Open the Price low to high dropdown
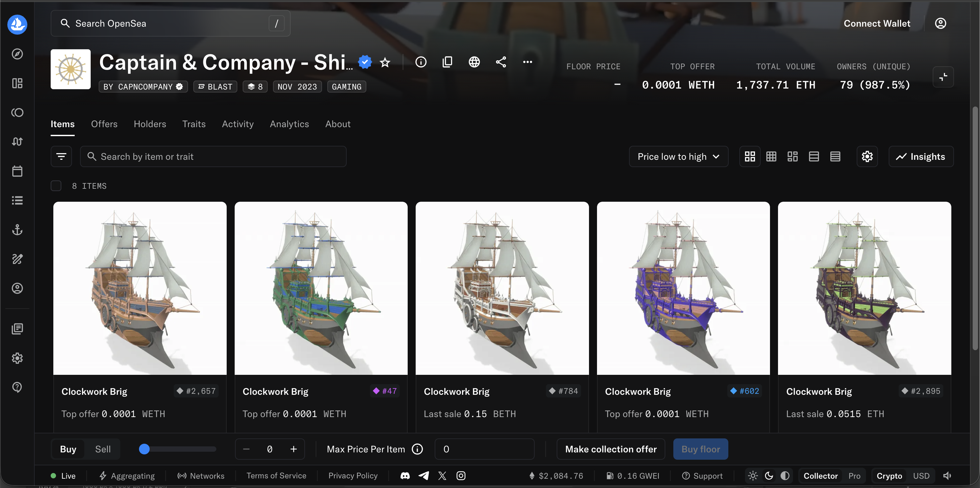 [678, 156]
